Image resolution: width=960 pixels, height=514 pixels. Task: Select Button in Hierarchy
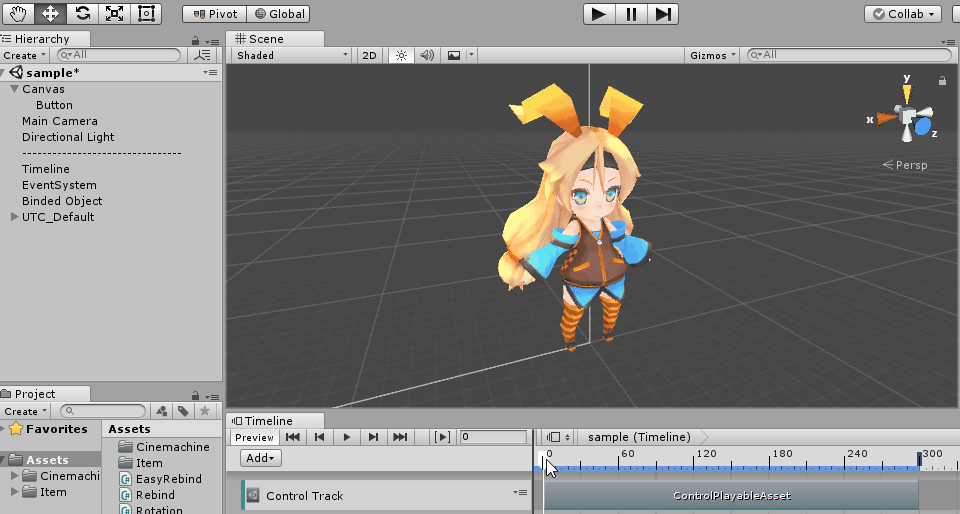point(54,105)
